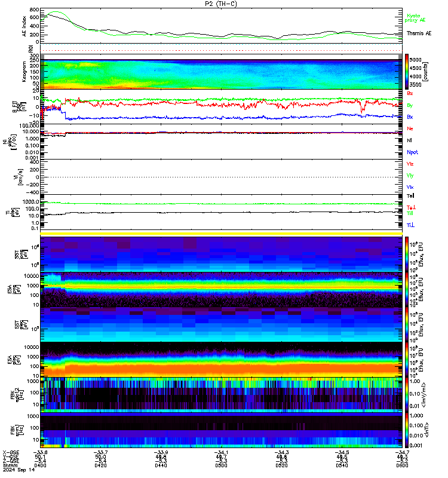The image size is (448, 478).
Task: Click the 0440 time tick label
Action: [161, 465]
